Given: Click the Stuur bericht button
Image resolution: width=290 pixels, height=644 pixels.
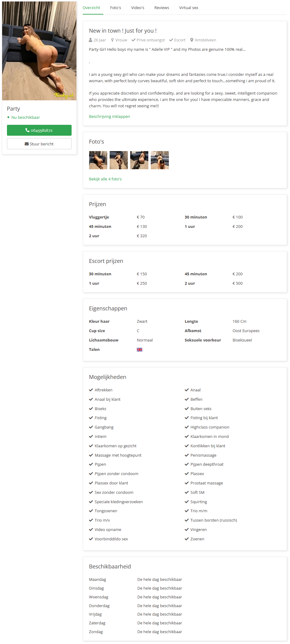Looking at the screenshot, I should [39, 144].
